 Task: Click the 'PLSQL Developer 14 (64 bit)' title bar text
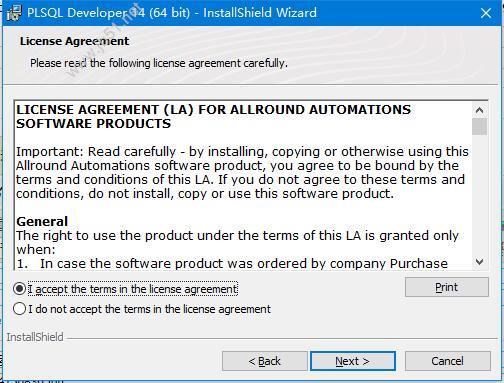pyautogui.click(x=109, y=13)
